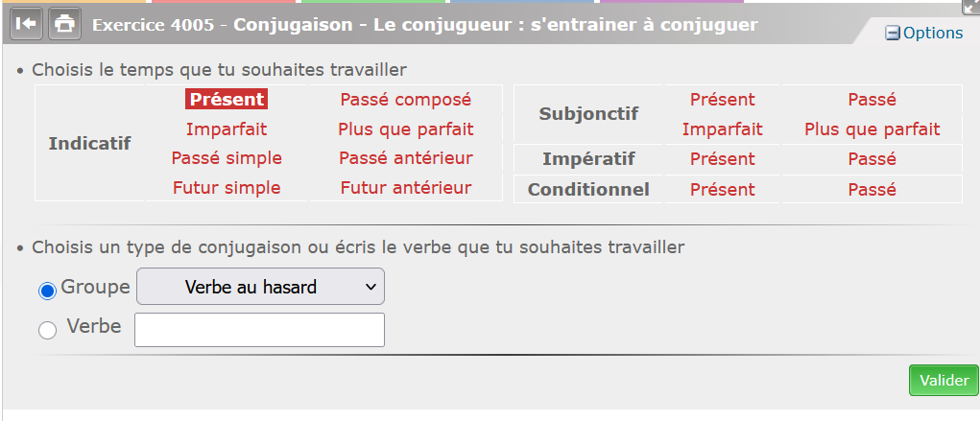This screenshot has width=980, height=421.
Task: Click the printer icon in header
Action: pos(64,24)
